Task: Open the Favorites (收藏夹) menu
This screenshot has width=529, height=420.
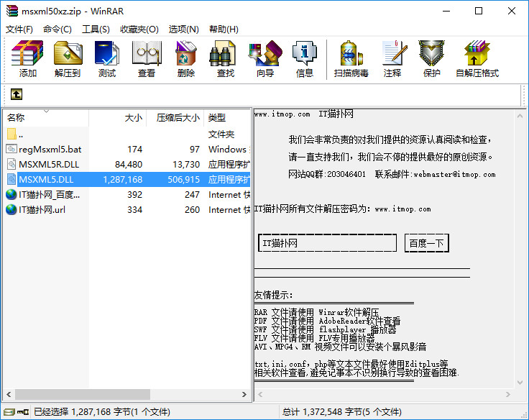Action: coord(139,29)
